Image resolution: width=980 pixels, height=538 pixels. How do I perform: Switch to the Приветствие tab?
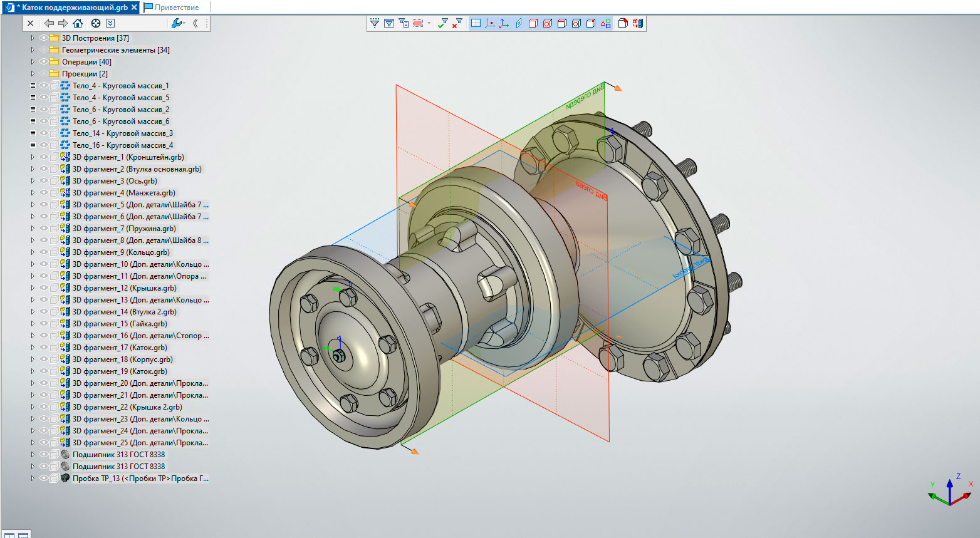[x=177, y=8]
